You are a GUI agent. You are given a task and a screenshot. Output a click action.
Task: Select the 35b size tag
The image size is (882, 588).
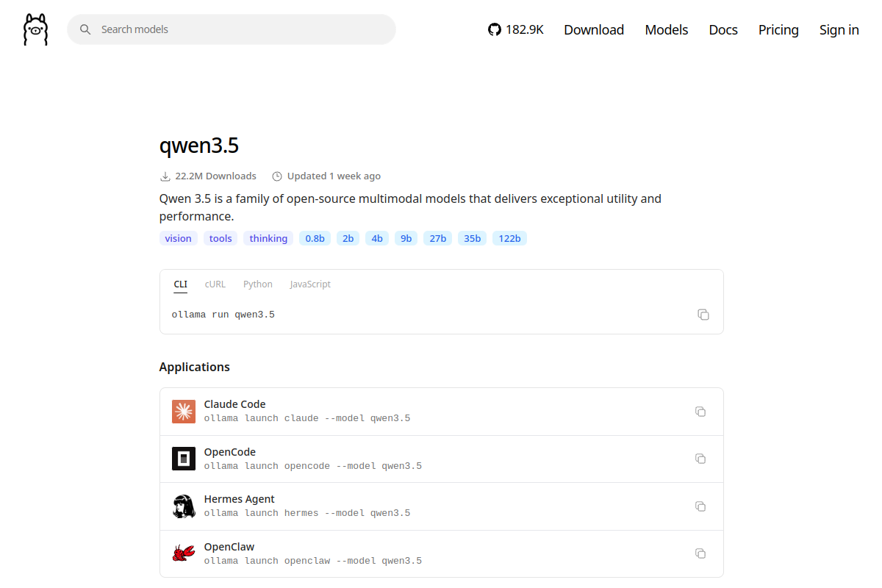[x=472, y=238]
